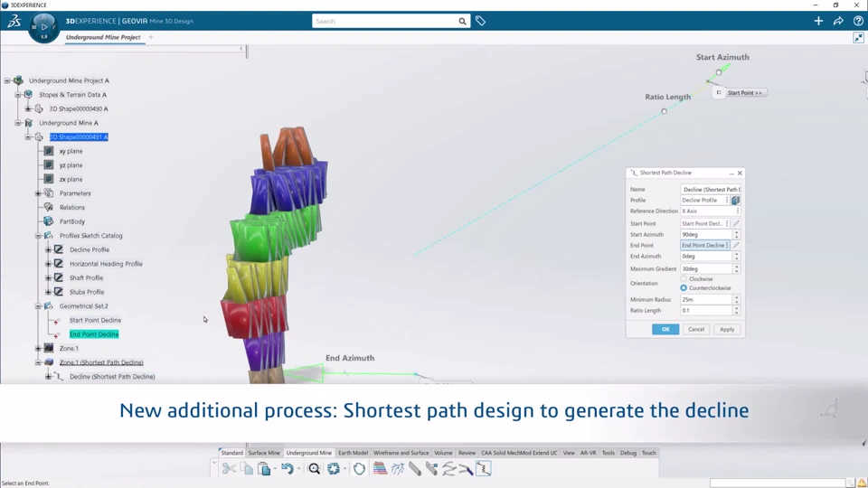Expand the Zone.1 tree node
Screen dimensions: 868x488
(x=38, y=349)
